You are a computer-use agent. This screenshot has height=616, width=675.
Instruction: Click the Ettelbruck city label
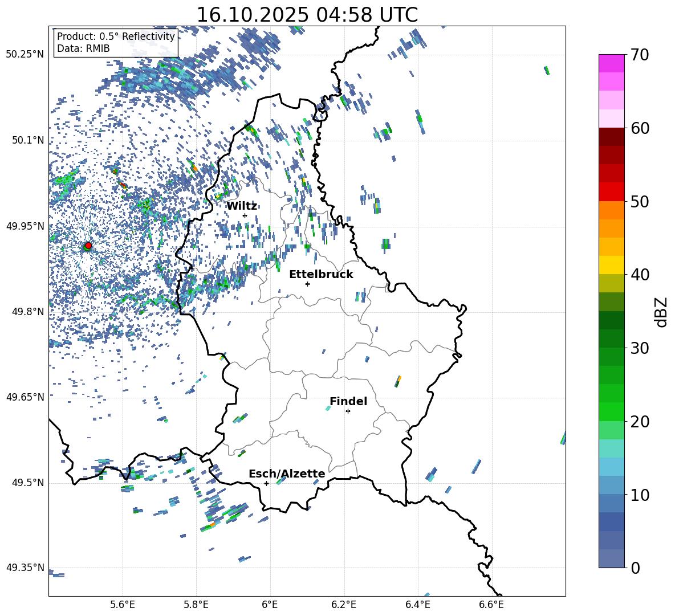[x=321, y=274]
